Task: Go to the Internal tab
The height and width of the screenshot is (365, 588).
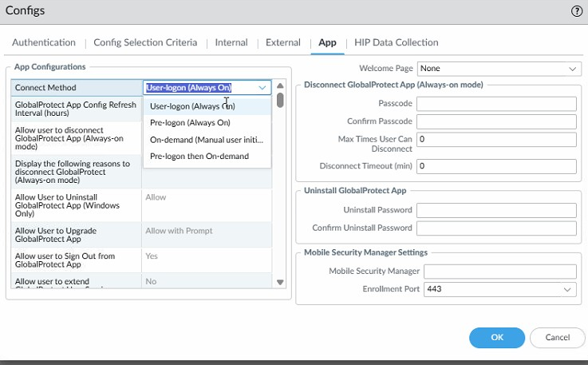Action: pos(231,42)
